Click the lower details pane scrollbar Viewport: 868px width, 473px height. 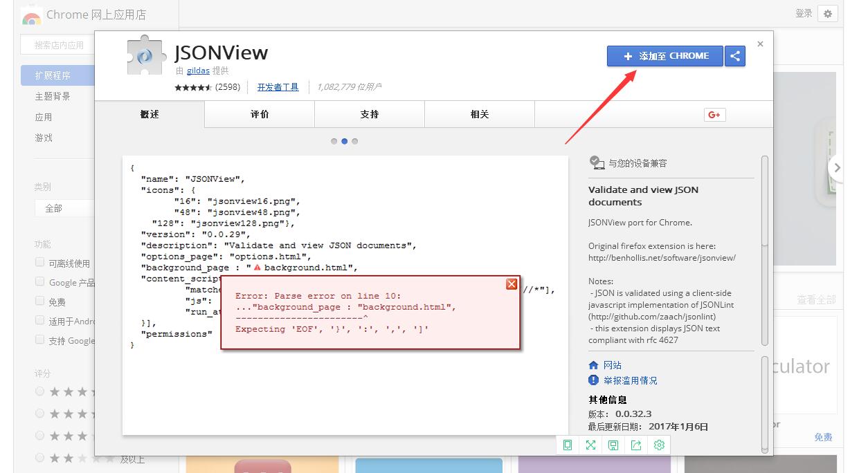point(765,404)
